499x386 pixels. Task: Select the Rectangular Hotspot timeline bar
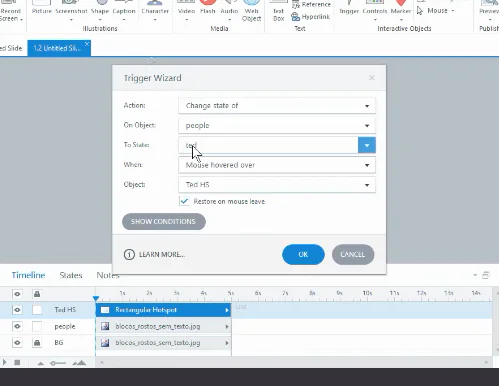click(x=163, y=310)
